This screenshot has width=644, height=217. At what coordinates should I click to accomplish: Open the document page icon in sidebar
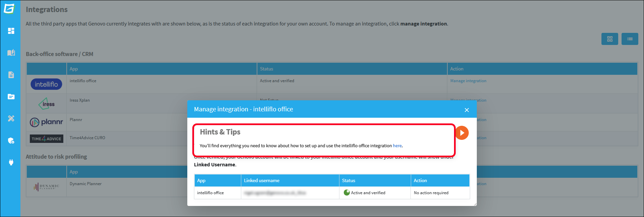point(11,75)
